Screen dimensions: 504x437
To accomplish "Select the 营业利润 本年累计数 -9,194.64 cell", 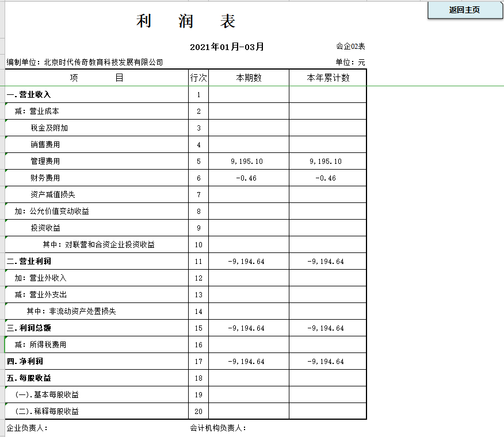I will 327,260.
